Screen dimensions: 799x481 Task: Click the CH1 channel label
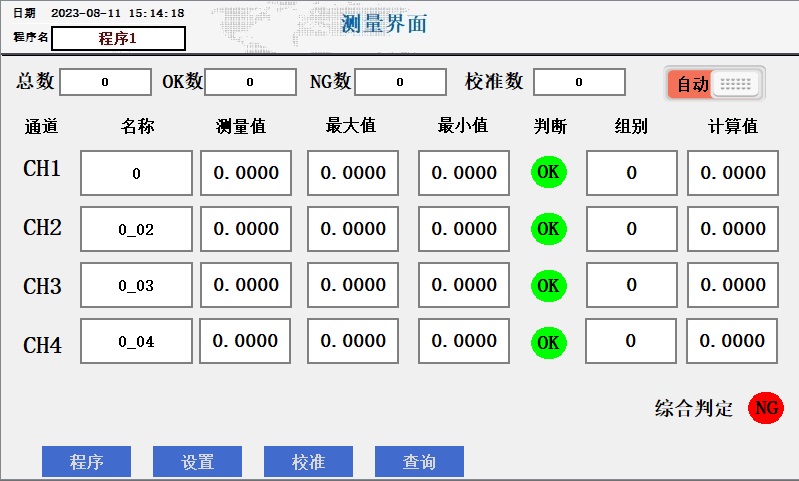[x=42, y=169]
